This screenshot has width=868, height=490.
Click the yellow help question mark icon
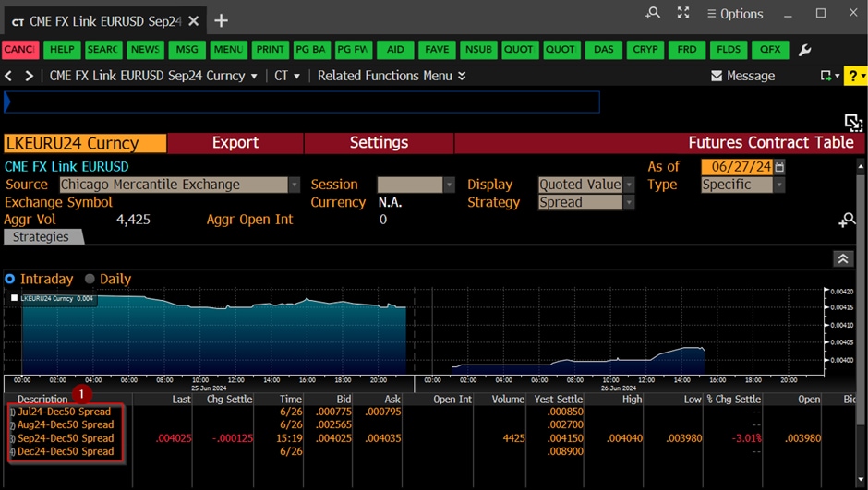coord(855,76)
